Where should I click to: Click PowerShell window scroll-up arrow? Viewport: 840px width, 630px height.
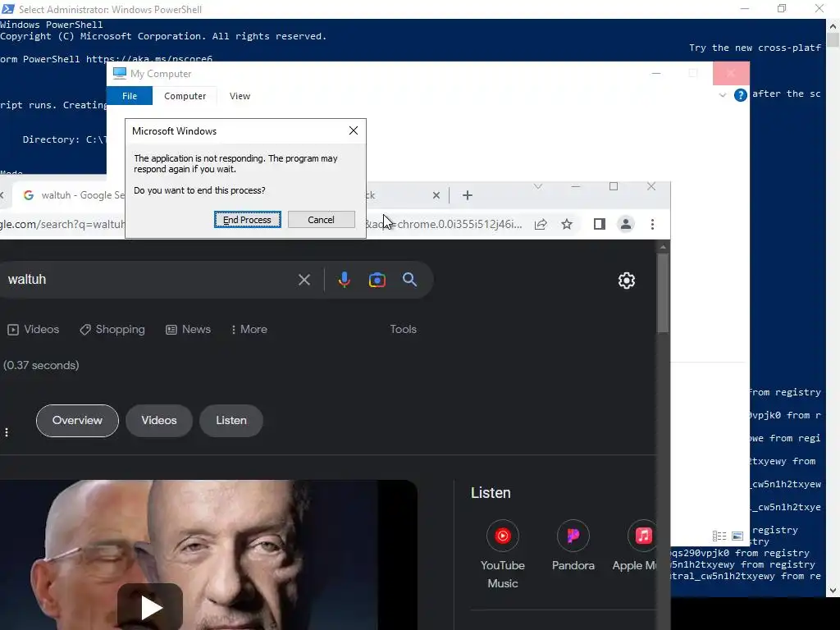(x=833, y=25)
